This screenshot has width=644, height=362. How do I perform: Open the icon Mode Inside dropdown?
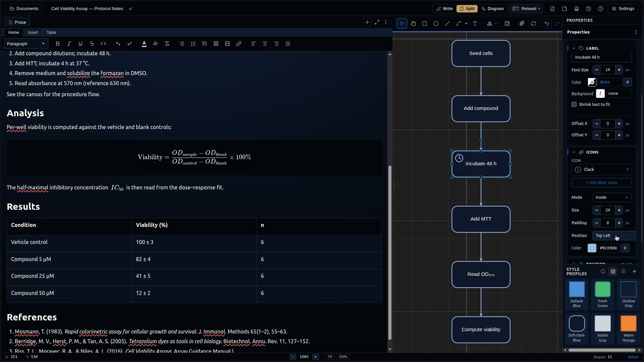click(612, 197)
